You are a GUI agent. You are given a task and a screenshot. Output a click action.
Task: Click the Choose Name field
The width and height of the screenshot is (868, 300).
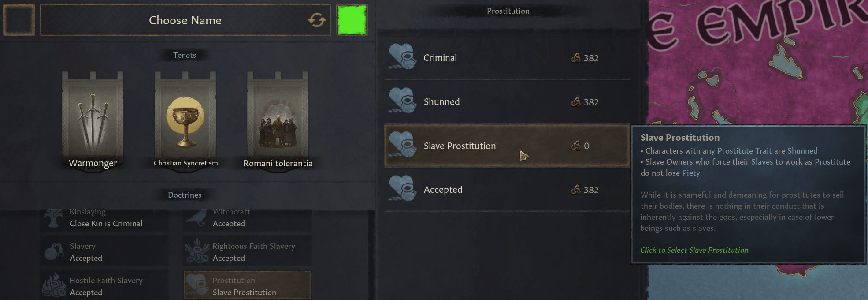pyautogui.click(x=185, y=20)
